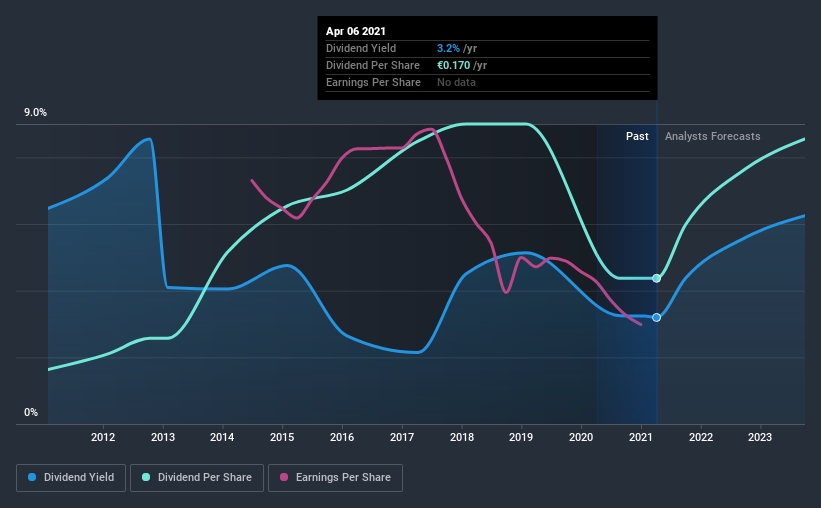Click the 2023 x-axis year label

[x=760, y=437]
